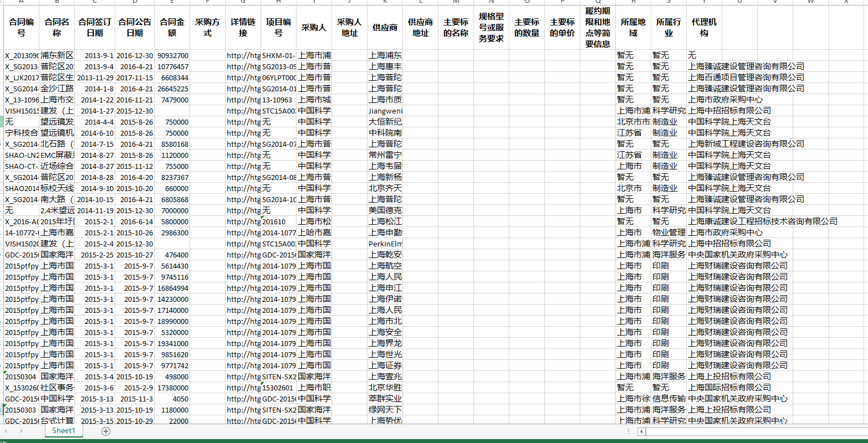Select the 代理机构 header cell
The width and height of the screenshot is (868, 443).
click(x=704, y=28)
